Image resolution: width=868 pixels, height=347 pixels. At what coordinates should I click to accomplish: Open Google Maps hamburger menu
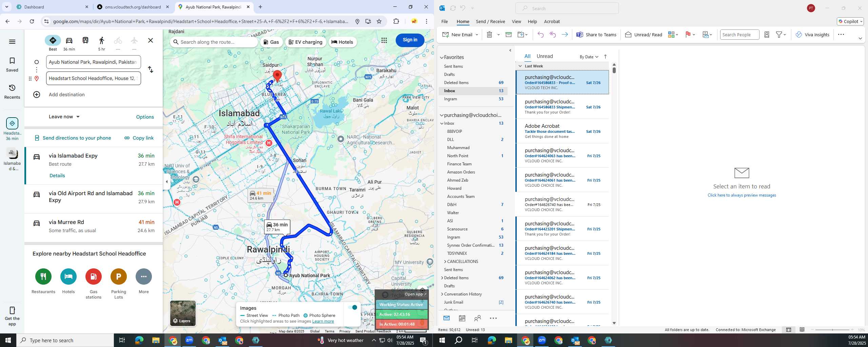click(12, 42)
